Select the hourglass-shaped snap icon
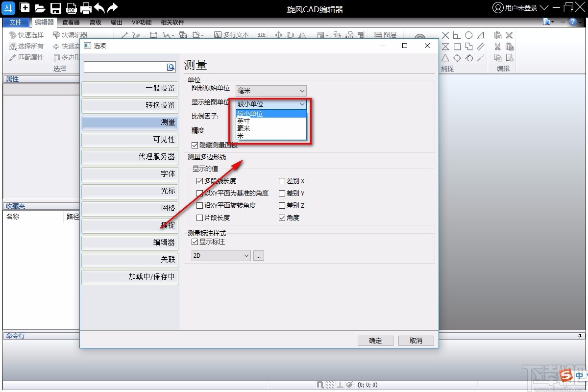This screenshot has width=588, height=392. (445, 47)
